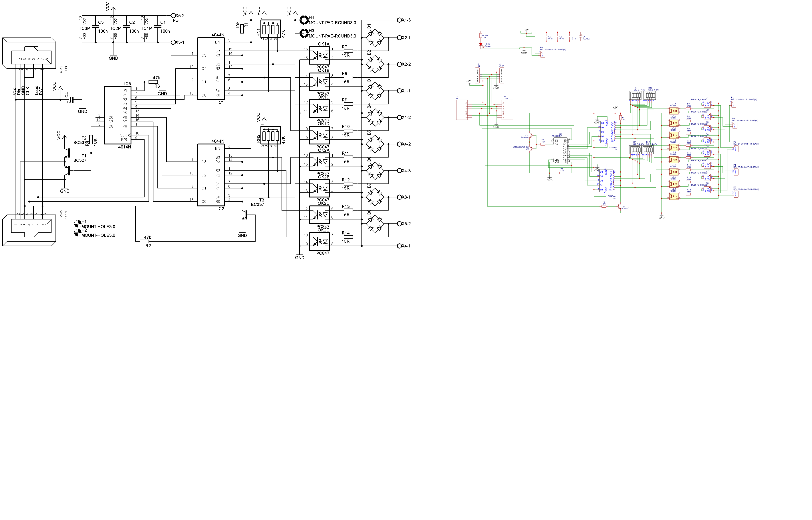Select the J2-OUT RJ45 connector symbol

tap(29, 230)
